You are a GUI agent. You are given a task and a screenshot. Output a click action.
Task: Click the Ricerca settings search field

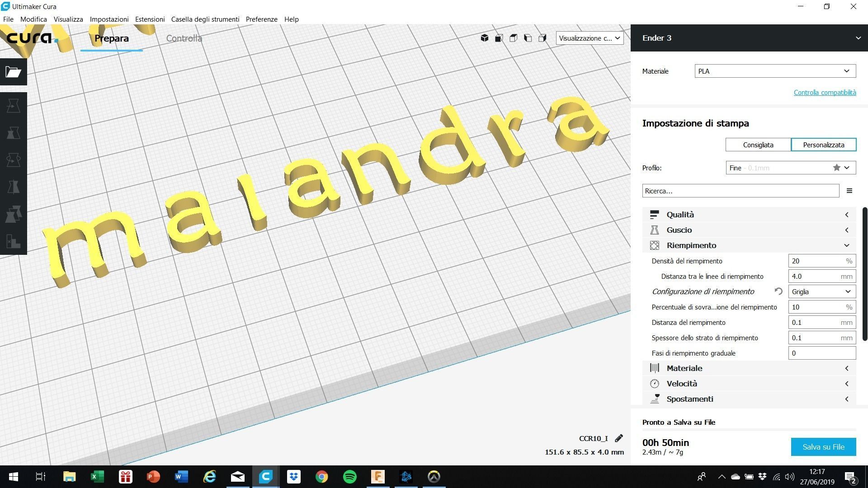[x=741, y=191]
